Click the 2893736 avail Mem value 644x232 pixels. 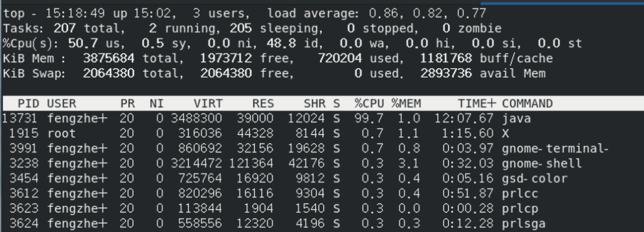tap(446, 74)
